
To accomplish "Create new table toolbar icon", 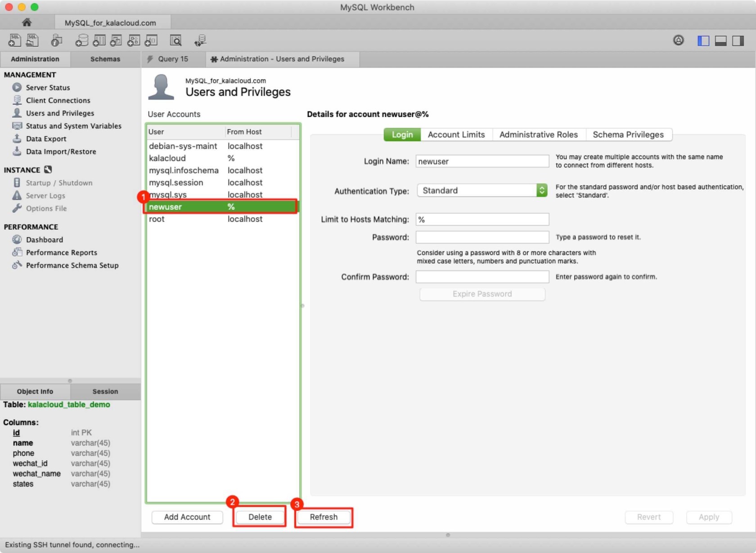I will point(99,40).
